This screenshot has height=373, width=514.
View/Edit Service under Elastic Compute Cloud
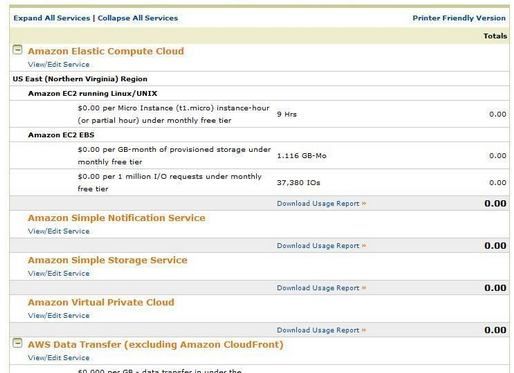pyautogui.click(x=59, y=64)
